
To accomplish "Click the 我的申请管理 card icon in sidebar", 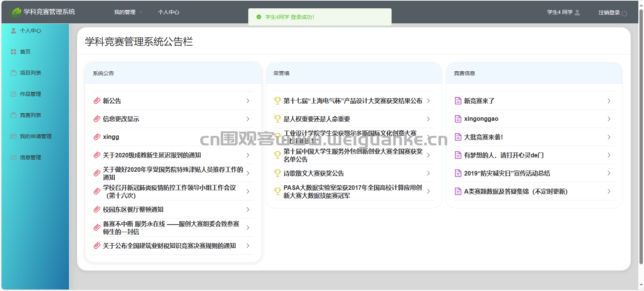I will (x=14, y=136).
